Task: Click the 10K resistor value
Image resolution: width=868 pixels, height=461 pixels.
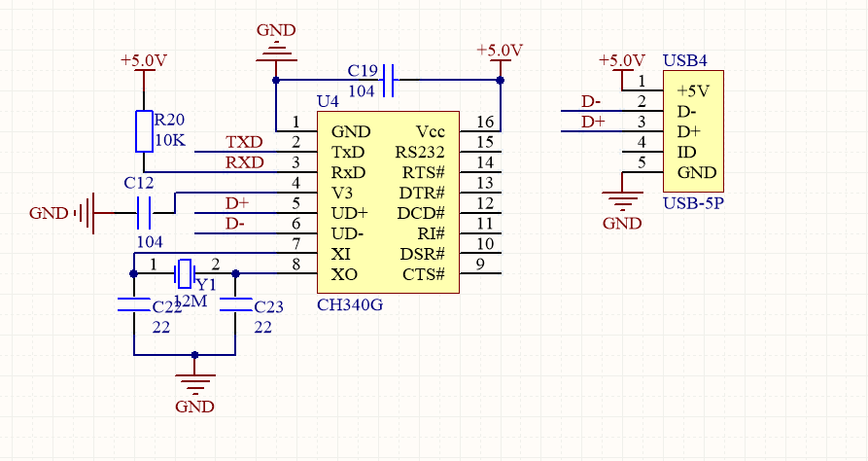Action: (170, 140)
